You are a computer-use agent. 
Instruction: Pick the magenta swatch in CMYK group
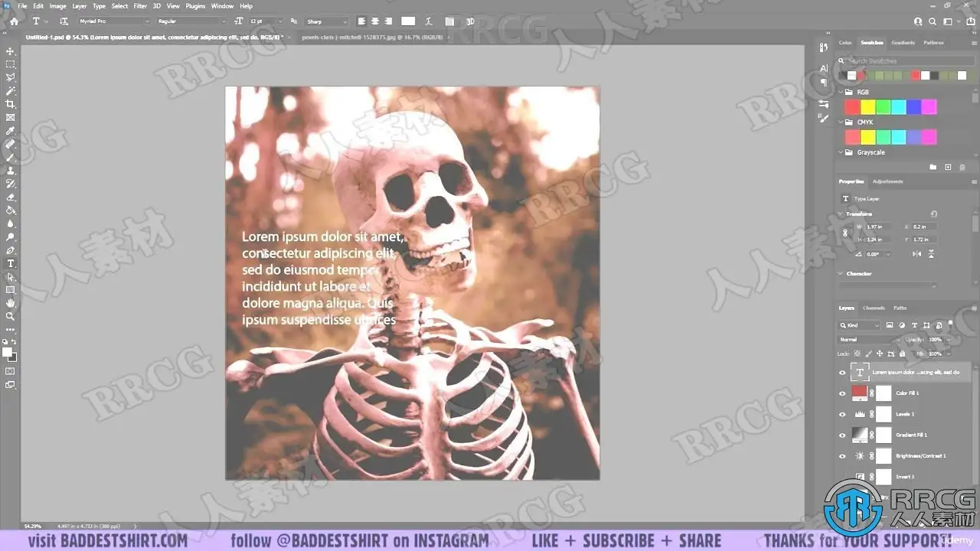[x=929, y=137]
